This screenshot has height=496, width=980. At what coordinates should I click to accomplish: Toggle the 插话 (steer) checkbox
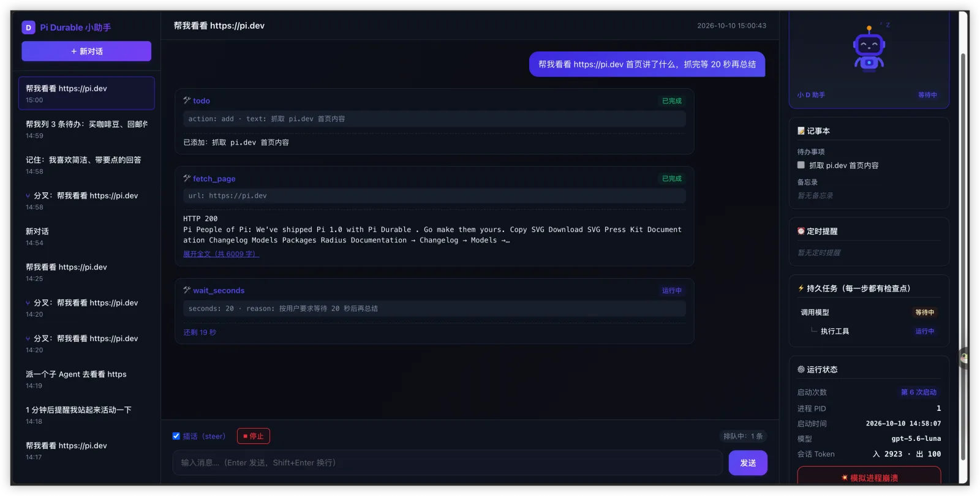[176, 436]
